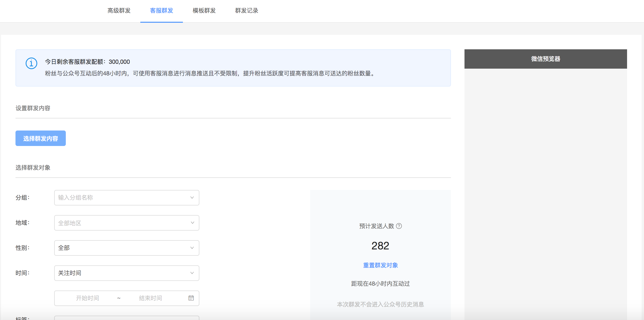
Task: Switch to the 高级群发 tab
Action: coord(119,10)
